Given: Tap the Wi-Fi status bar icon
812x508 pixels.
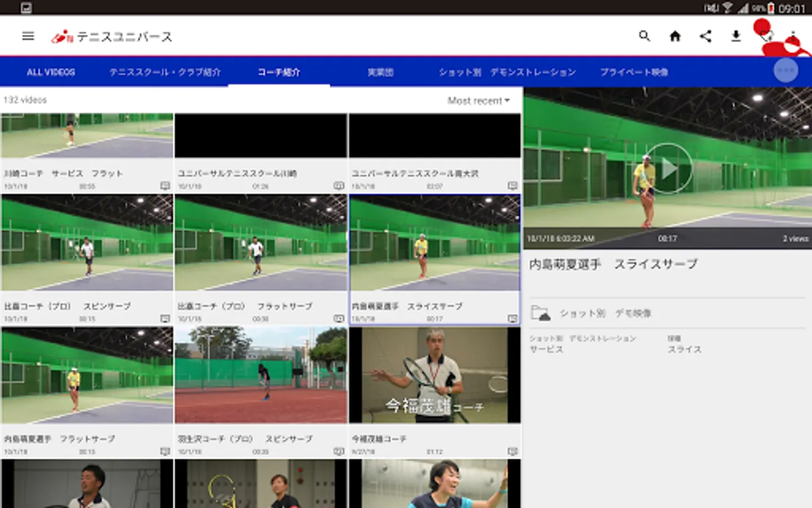Looking at the screenshot, I should click(x=728, y=8).
